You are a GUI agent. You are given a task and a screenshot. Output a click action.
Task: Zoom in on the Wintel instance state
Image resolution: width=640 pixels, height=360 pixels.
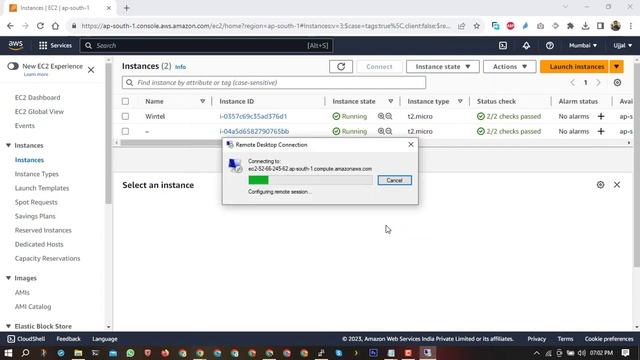coord(381,116)
